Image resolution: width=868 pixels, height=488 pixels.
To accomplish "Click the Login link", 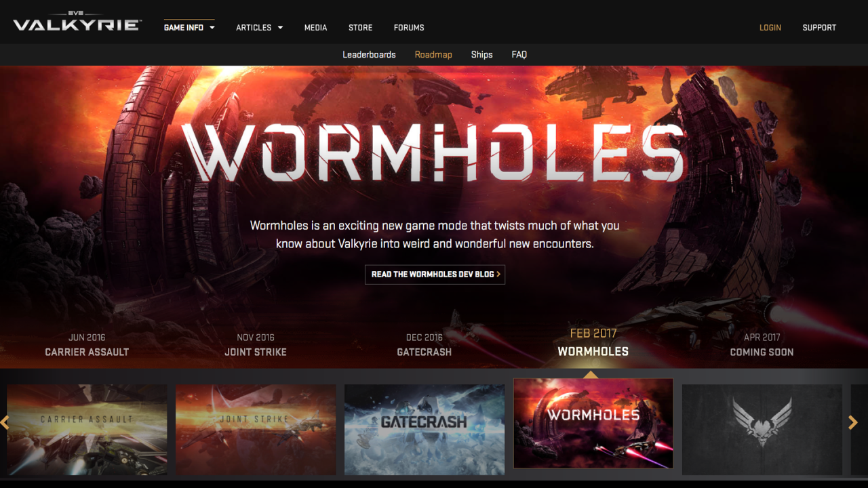I will [x=770, y=28].
